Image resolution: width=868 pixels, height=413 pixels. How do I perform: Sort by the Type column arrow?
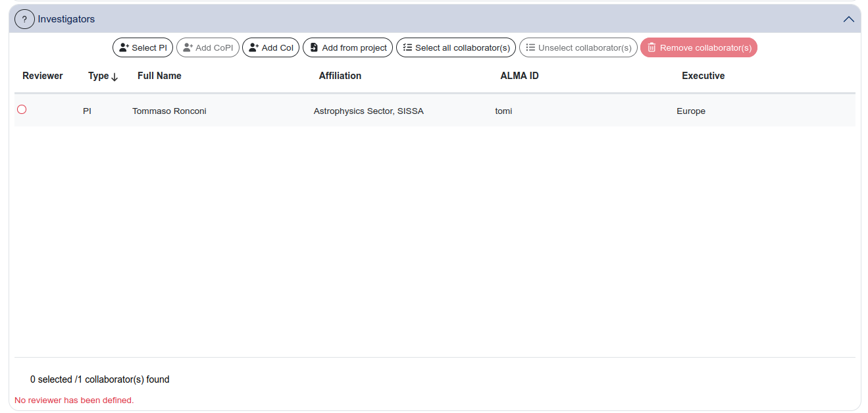coord(115,76)
